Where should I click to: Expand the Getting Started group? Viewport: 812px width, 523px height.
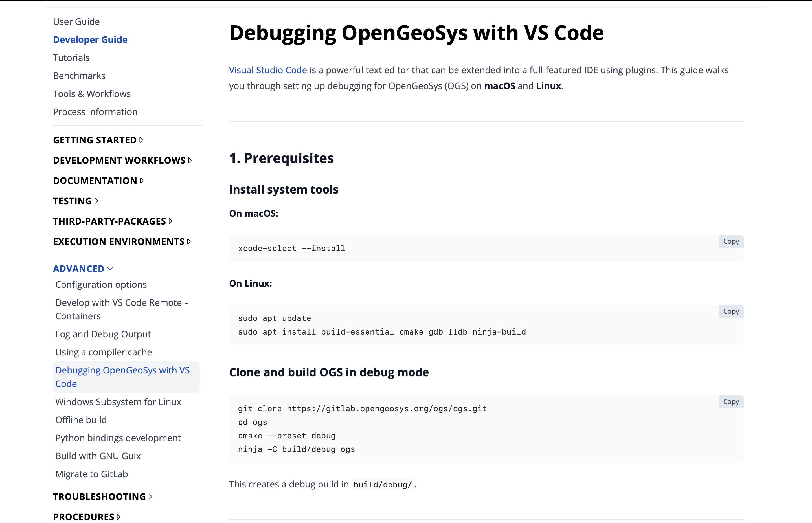pos(98,140)
